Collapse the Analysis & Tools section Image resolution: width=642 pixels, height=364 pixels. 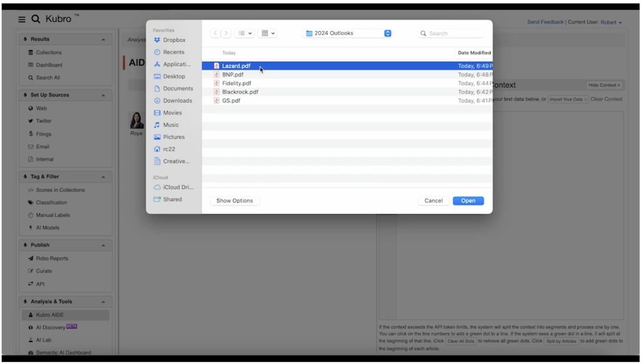coord(103,302)
